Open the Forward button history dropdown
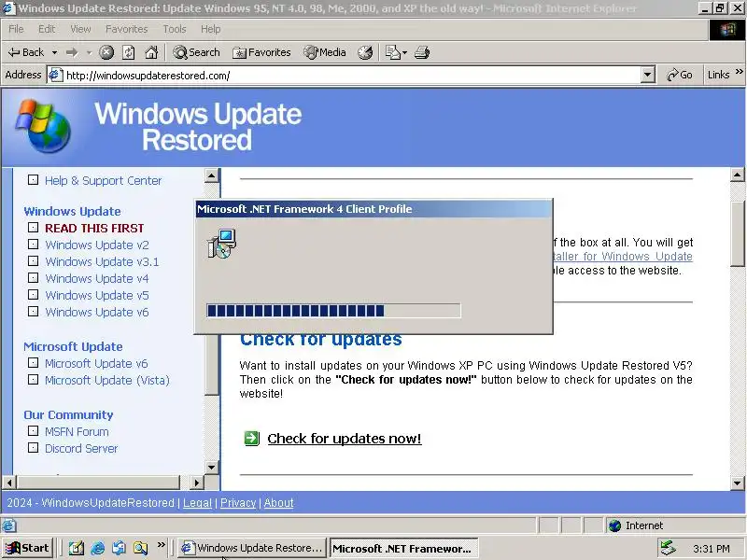The image size is (747, 560). (x=89, y=52)
